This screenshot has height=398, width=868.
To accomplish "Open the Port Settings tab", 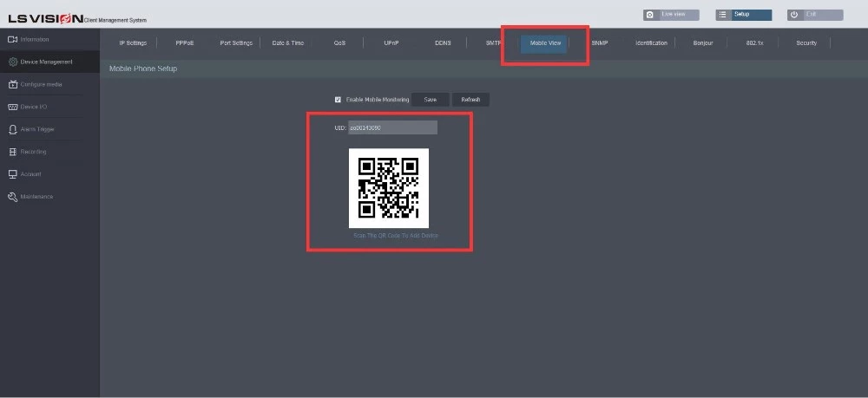I will click(236, 43).
